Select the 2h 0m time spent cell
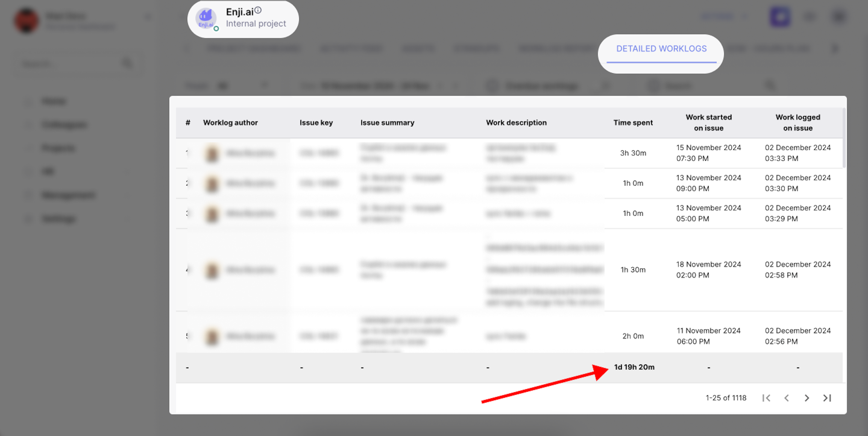 tap(633, 336)
